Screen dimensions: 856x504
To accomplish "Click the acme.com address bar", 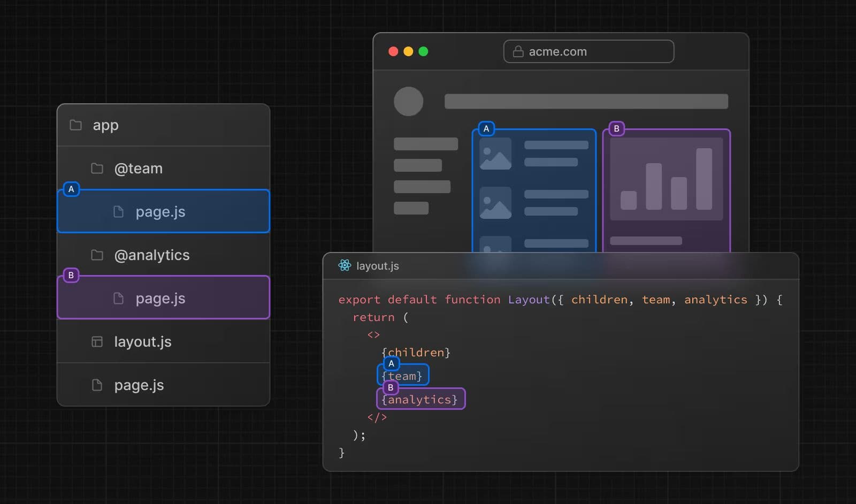I will (x=588, y=51).
